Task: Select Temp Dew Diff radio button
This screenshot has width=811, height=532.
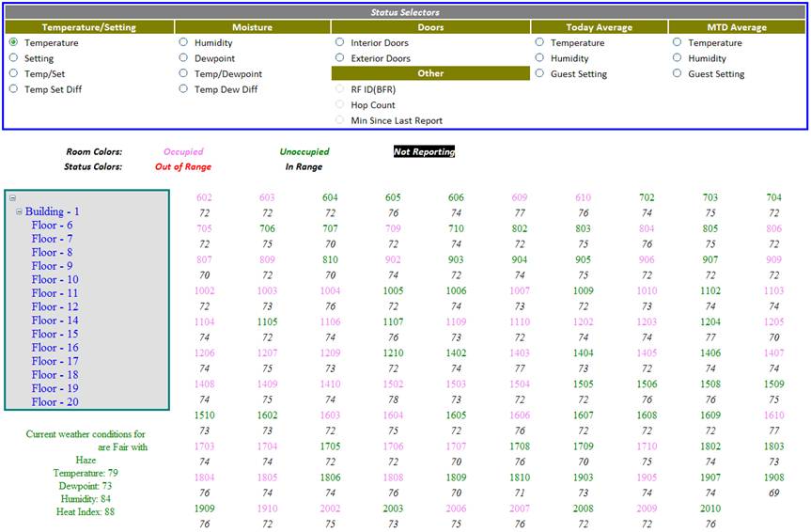Action: coord(183,88)
